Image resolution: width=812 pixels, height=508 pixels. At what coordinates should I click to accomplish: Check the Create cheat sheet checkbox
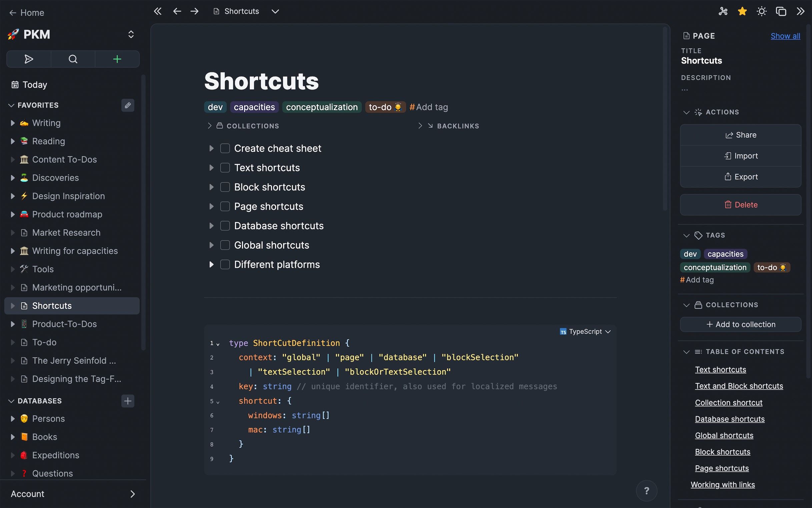tap(225, 148)
